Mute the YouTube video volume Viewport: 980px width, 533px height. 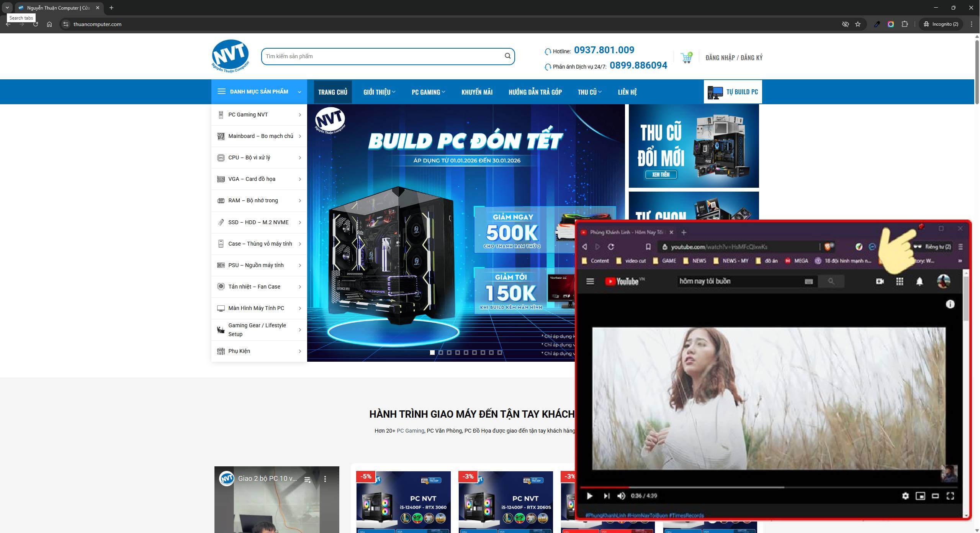tap(621, 496)
